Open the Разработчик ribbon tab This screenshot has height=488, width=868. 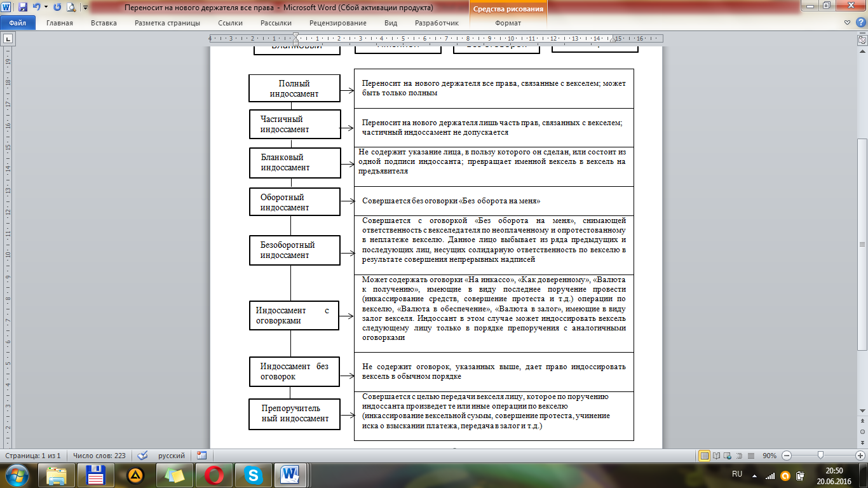click(x=437, y=23)
